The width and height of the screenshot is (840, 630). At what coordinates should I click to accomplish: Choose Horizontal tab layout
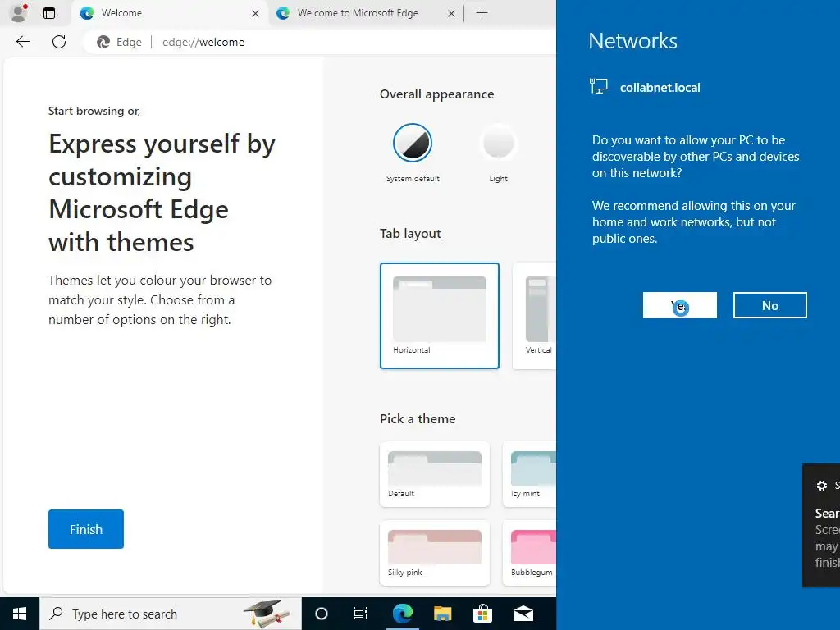[x=440, y=316]
